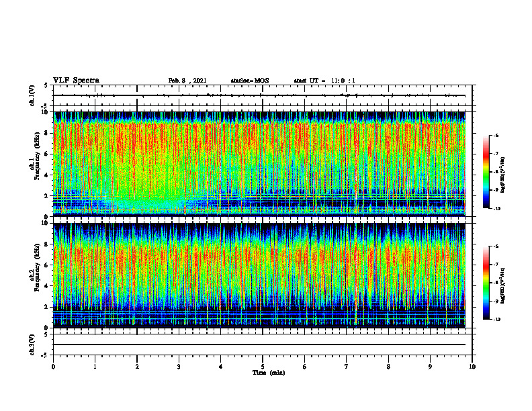Click the '-5' tick on the ch.3(V) axis
The image size is (532, 411).
[45, 355]
